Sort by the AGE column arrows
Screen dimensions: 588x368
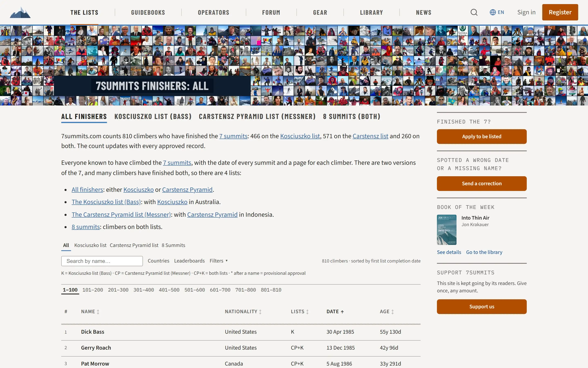[392, 312]
